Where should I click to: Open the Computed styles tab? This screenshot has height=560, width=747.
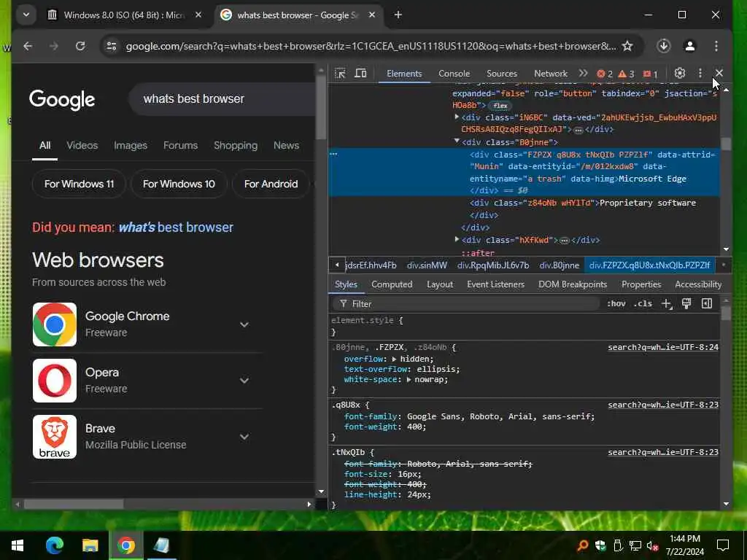click(392, 284)
